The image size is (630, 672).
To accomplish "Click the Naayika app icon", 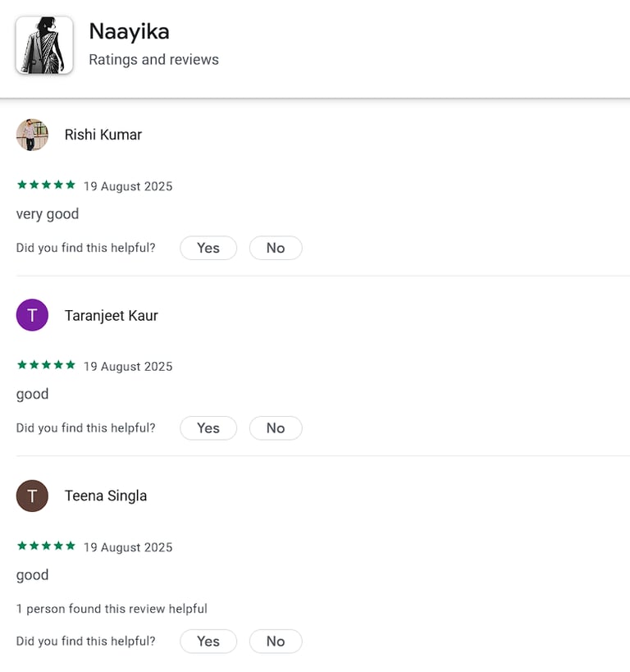I will pyautogui.click(x=44, y=45).
